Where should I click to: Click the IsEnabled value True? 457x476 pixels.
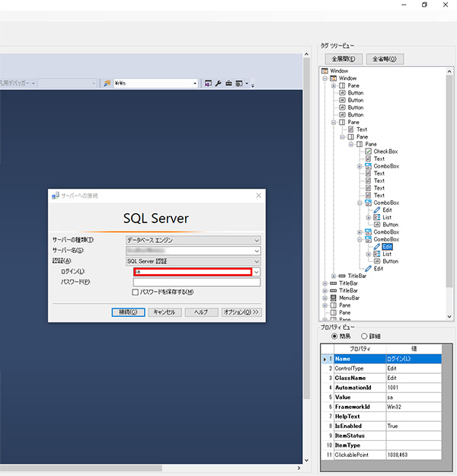414,426
